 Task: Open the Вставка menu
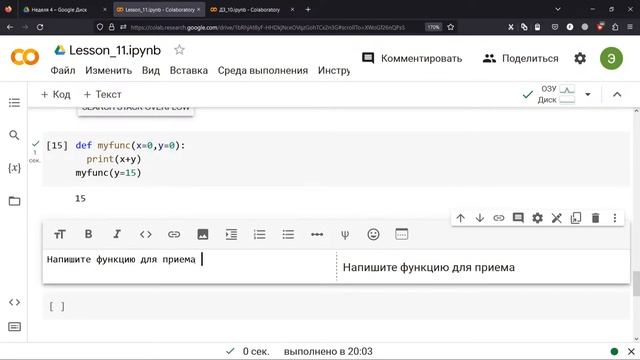(x=189, y=71)
